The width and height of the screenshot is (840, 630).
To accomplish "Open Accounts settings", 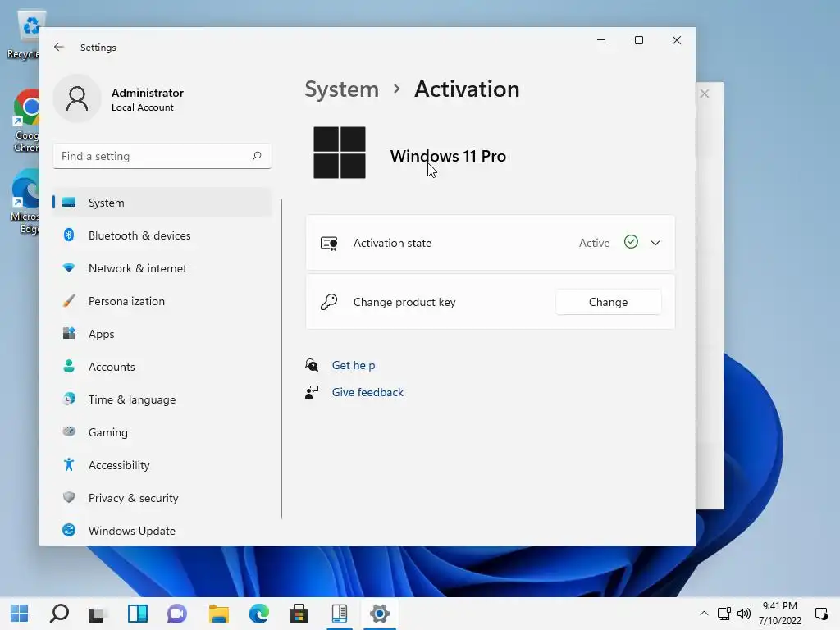I will point(162,367).
